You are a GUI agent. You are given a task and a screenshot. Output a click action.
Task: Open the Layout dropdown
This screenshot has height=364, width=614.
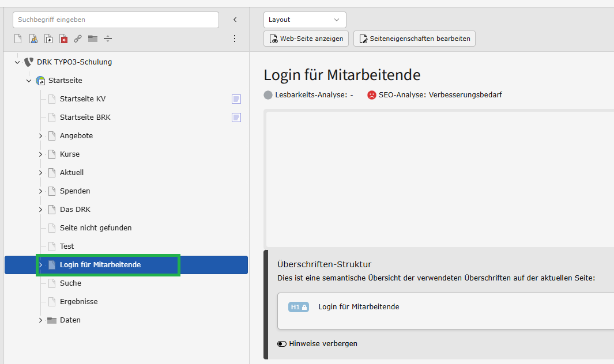click(x=304, y=20)
